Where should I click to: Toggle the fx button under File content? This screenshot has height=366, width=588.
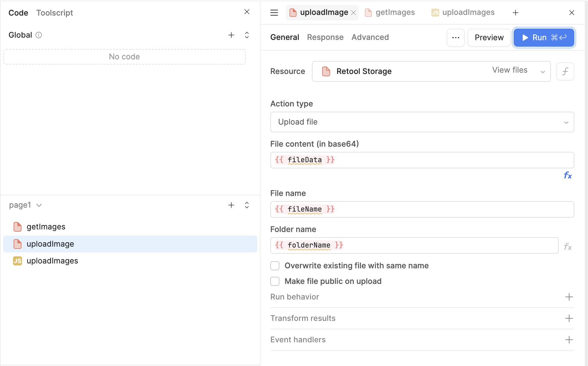click(568, 176)
